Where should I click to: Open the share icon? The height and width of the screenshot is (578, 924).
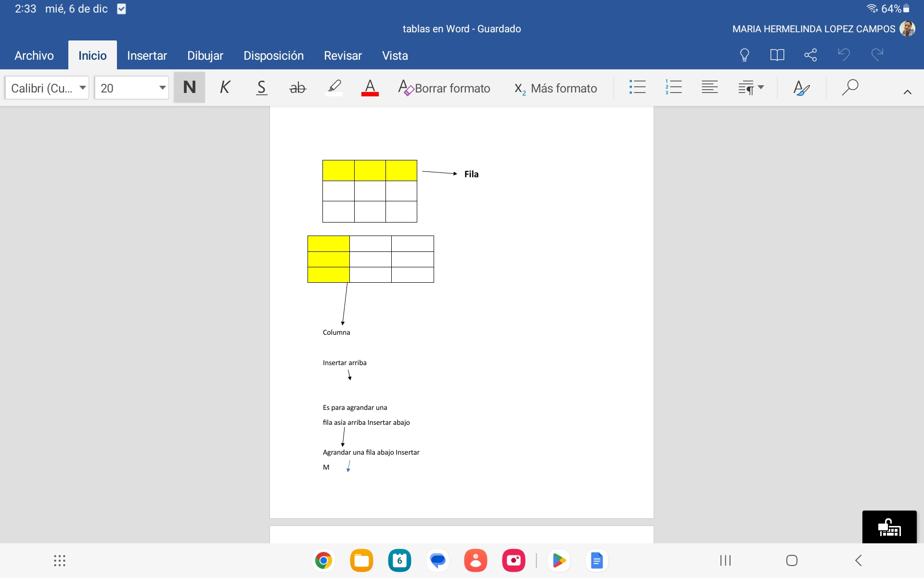(x=810, y=55)
